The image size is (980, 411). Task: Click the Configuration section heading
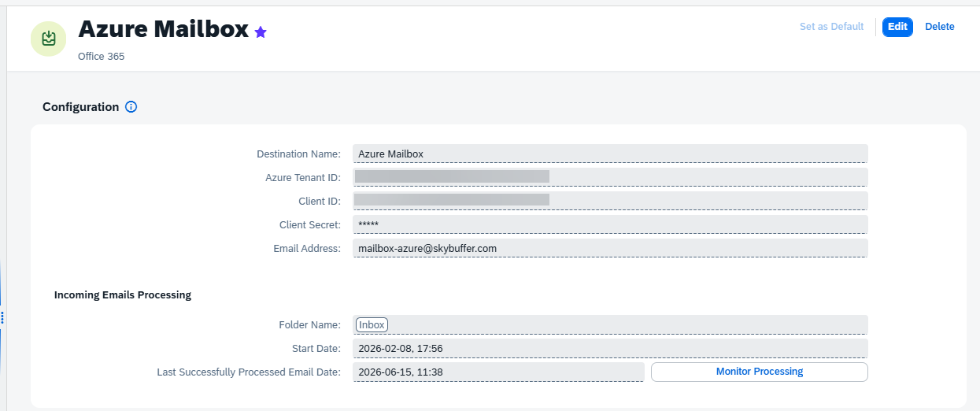coord(81,107)
